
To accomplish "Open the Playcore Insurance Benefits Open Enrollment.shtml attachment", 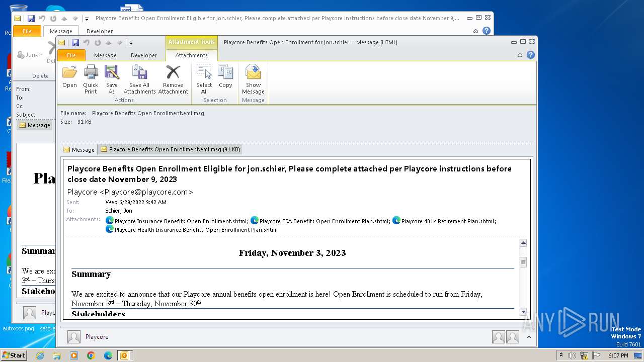I will click(x=177, y=221).
